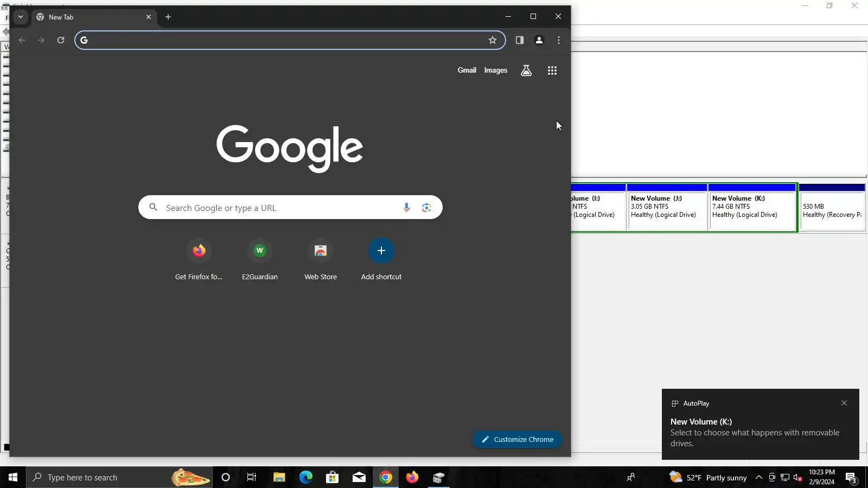Search by image with Google Lens
The width and height of the screenshot is (868, 488).
point(426,207)
